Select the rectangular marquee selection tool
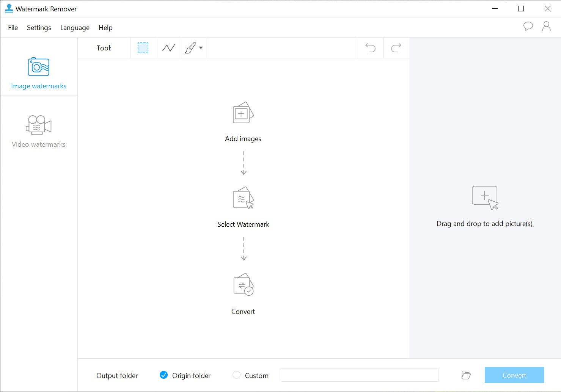Viewport: 561px width, 392px height. point(143,48)
